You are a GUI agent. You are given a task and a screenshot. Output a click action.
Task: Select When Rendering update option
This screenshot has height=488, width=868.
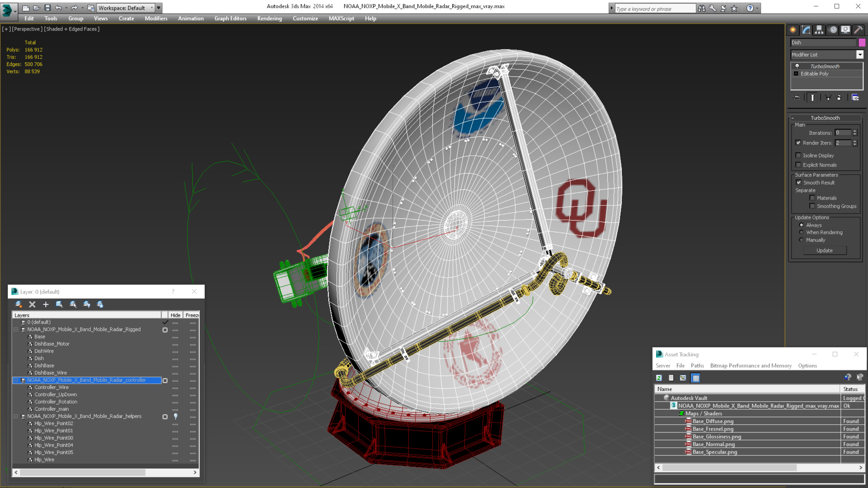click(801, 232)
